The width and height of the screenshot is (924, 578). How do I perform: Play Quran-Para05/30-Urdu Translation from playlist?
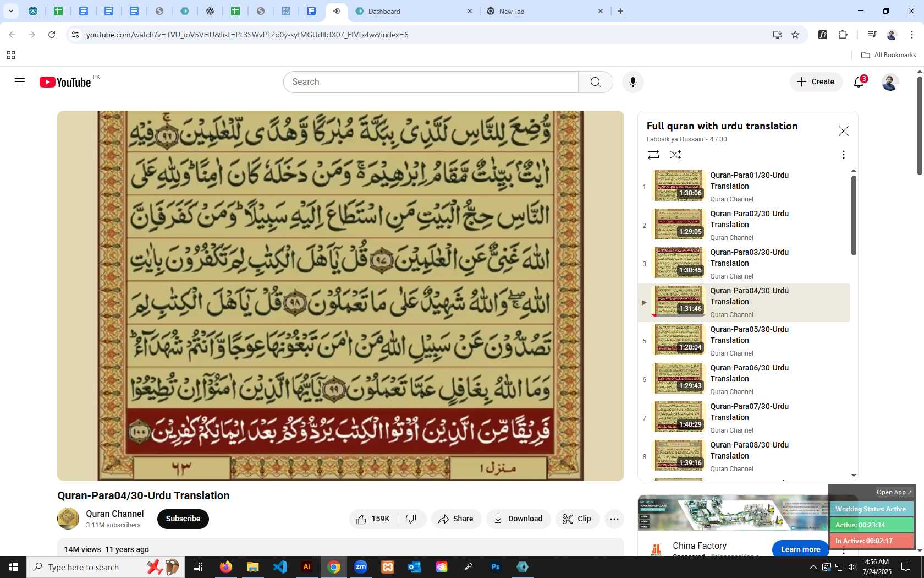[x=744, y=341]
